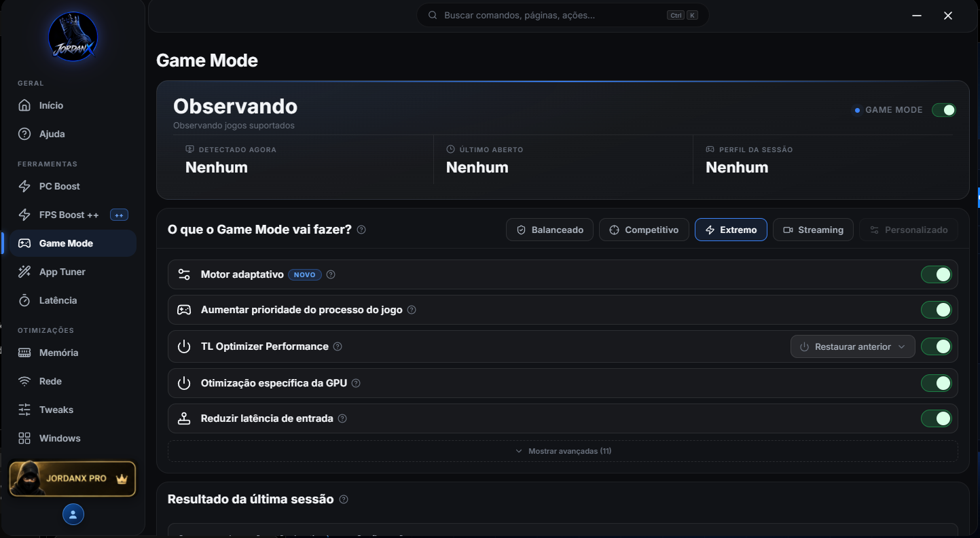Screen dimensions: 980x538
Task: Click the FPS Boost ++ lightning icon
Action: click(24, 215)
